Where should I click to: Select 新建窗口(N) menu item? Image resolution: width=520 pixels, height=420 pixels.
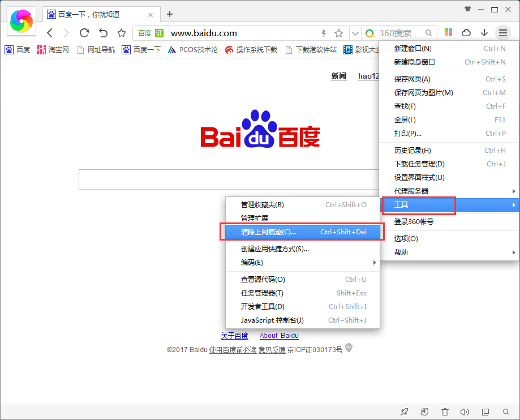(449, 49)
